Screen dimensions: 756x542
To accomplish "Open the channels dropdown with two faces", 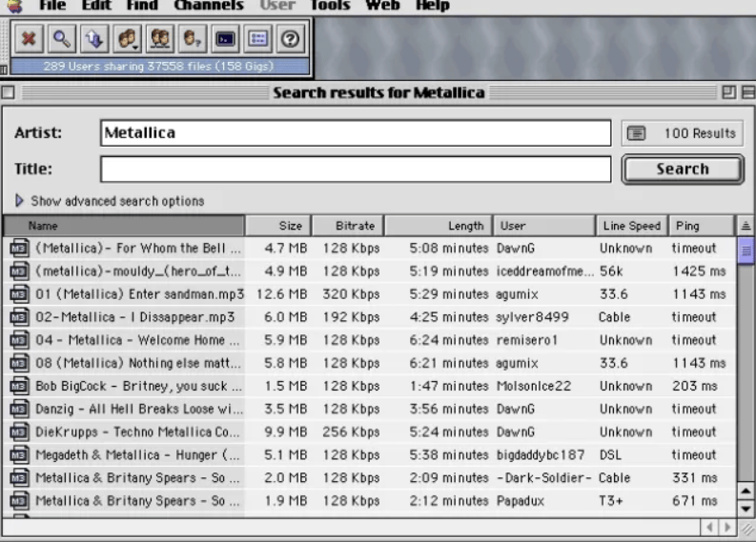I will coord(127,38).
